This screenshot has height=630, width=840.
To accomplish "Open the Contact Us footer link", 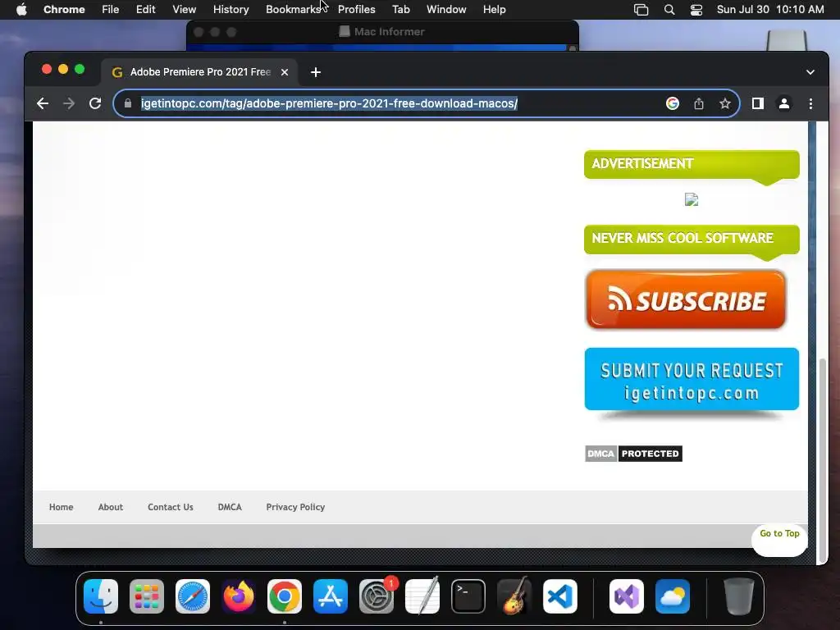I will [171, 507].
